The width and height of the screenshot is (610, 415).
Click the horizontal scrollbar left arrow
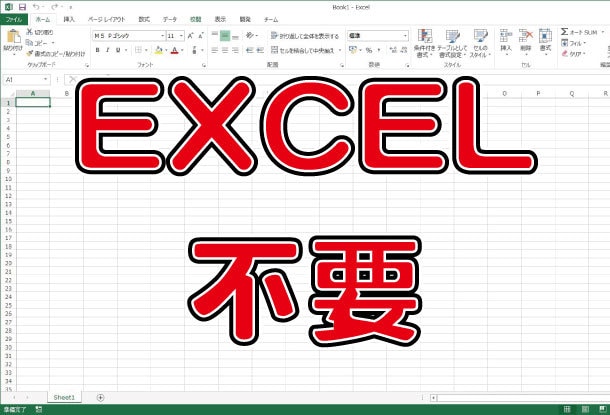pyautogui.click(x=433, y=397)
